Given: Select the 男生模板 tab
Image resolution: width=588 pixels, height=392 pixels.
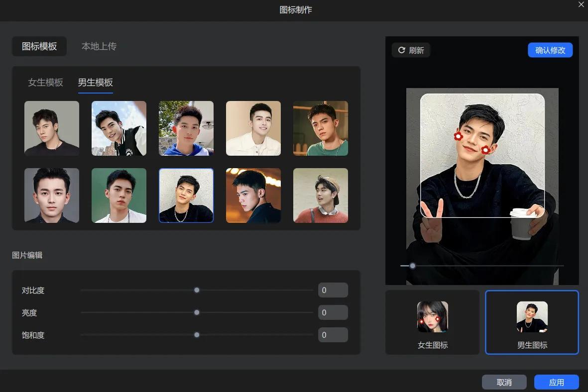Looking at the screenshot, I should 95,83.
